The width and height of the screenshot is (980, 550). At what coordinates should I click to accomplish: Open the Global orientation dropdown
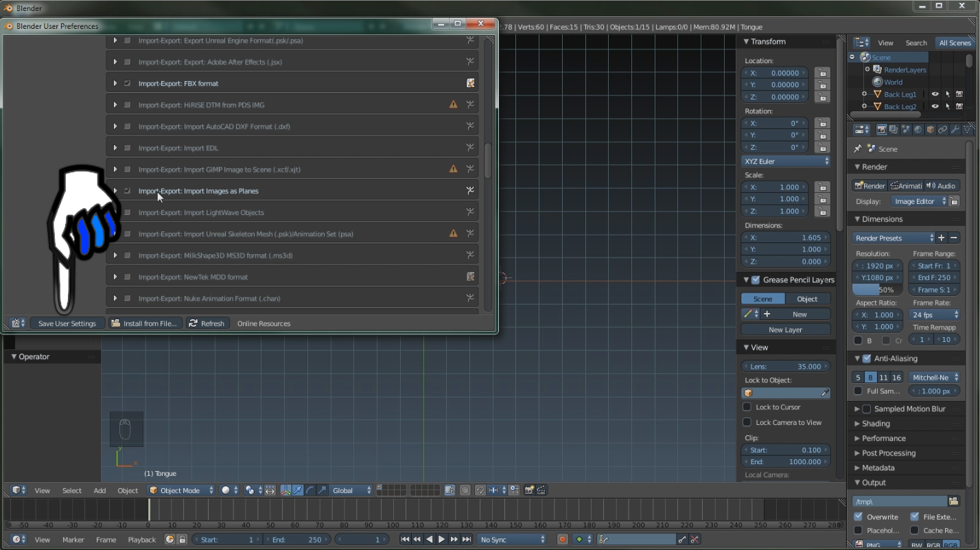coord(351,490)
